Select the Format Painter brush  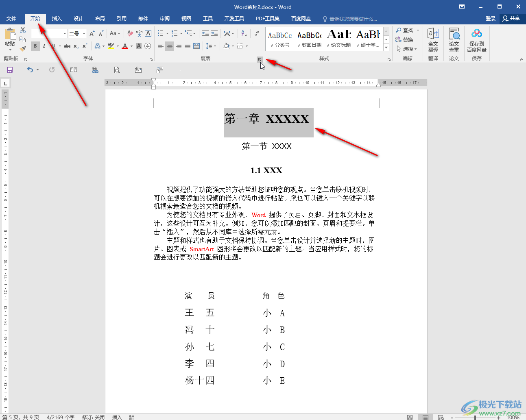click(x=23, y=48)
